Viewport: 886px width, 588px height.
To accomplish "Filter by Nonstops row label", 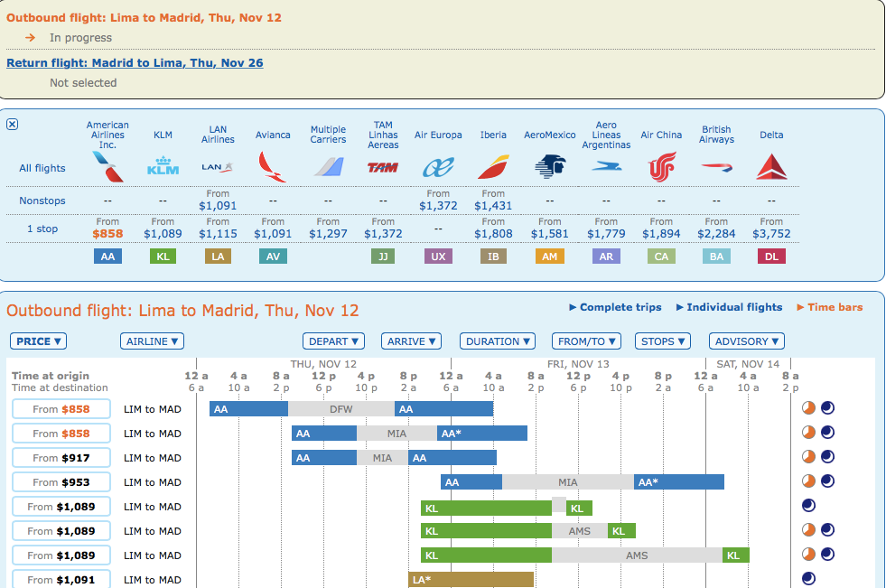I will (42, 201).
